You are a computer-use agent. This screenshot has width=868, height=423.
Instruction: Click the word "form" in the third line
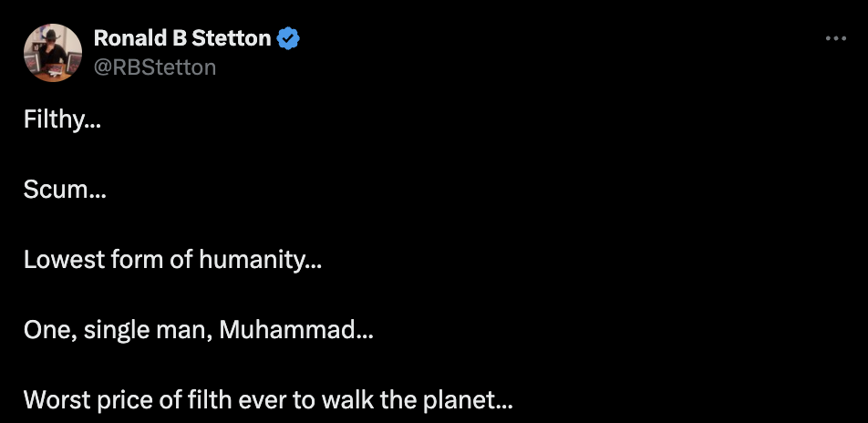pyautogui.click(x=123, y=260)
